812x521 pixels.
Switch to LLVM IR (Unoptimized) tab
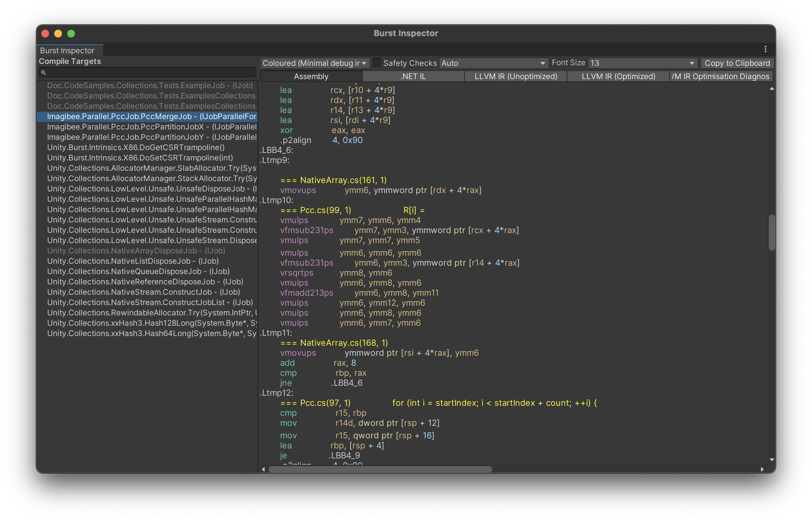click(516, 77)
